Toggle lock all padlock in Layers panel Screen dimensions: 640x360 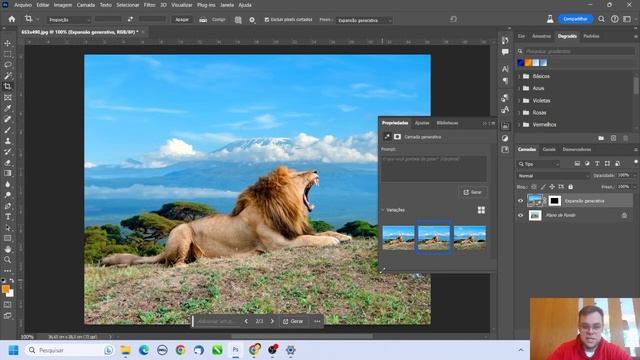click(x=571, y=187)
